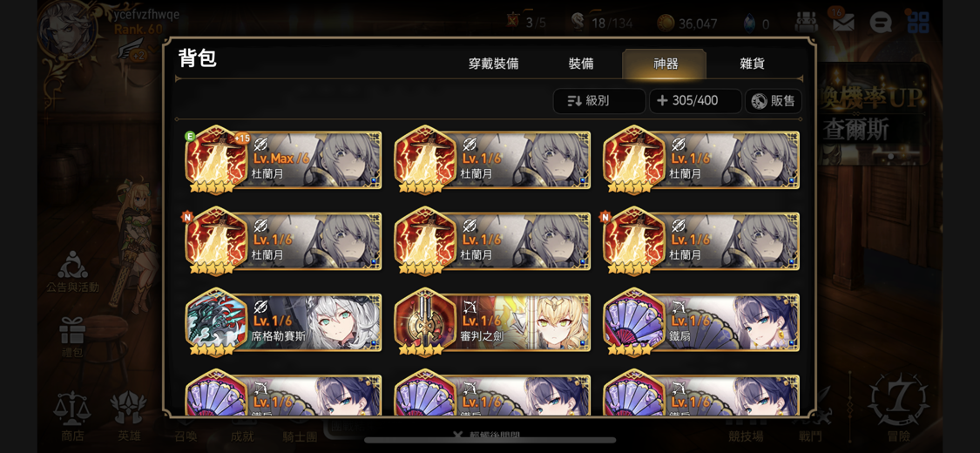Click the player avatar portrait
Image resolution: width=980 pixels, height=453 pixels.
(x=65, y=31)
